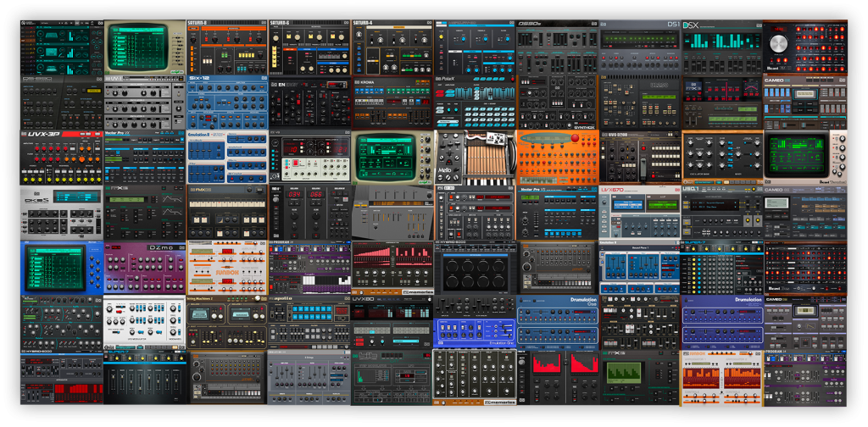This screenshot has width=868, height=427.
Task: Select the Saturn-6 synth thumbnail
Action: pos(309,48)
